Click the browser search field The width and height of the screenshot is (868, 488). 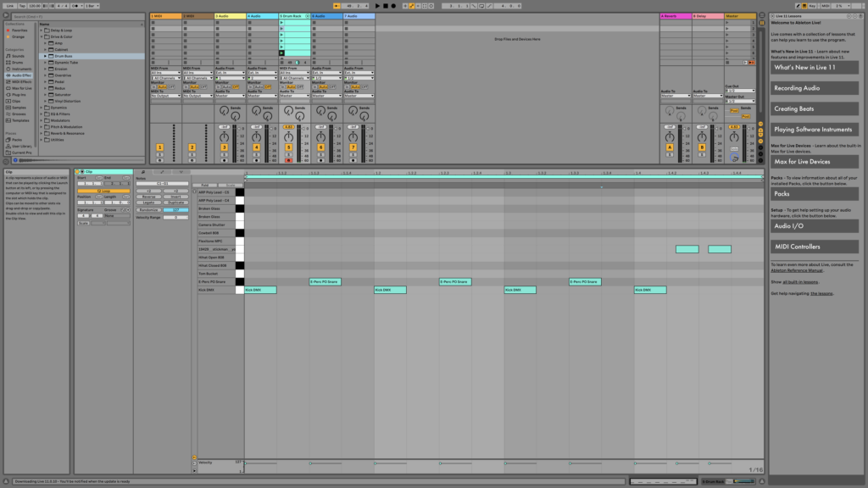pos(77,17)
